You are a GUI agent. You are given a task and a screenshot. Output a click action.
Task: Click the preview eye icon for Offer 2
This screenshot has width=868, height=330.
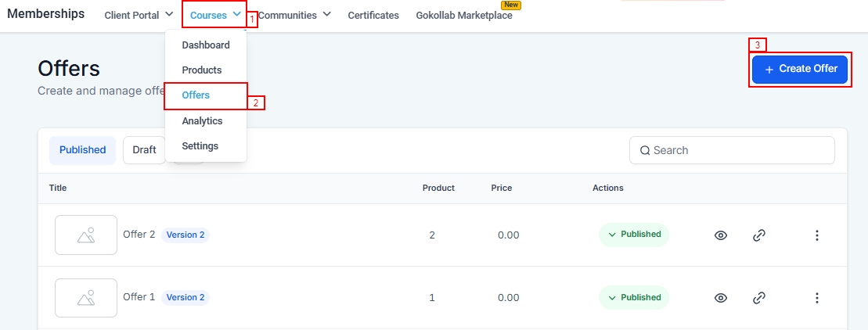721,235
